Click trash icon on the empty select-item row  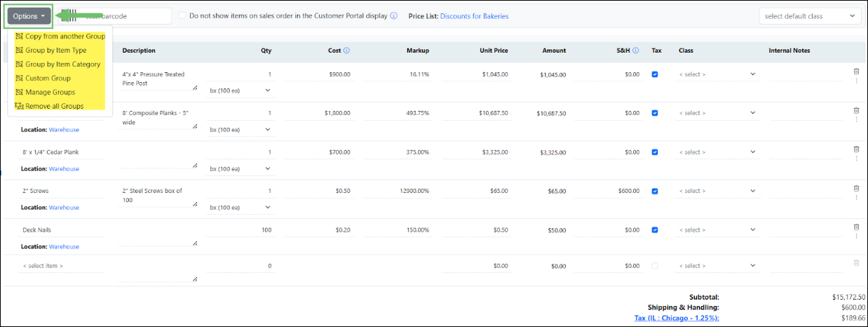click(856, 262)
